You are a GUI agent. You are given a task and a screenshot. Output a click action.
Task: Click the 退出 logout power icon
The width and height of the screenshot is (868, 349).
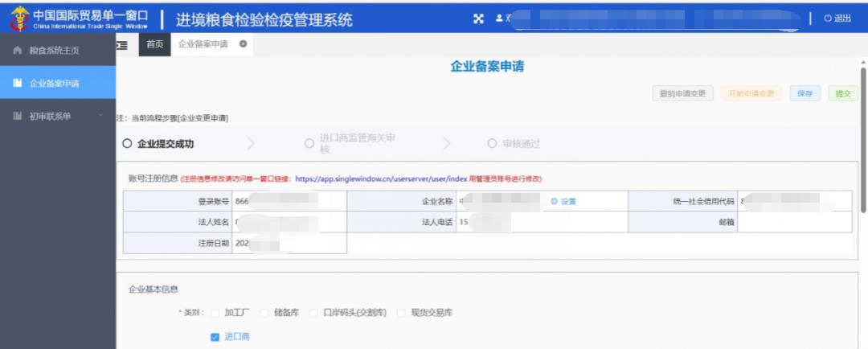(827, 18)
